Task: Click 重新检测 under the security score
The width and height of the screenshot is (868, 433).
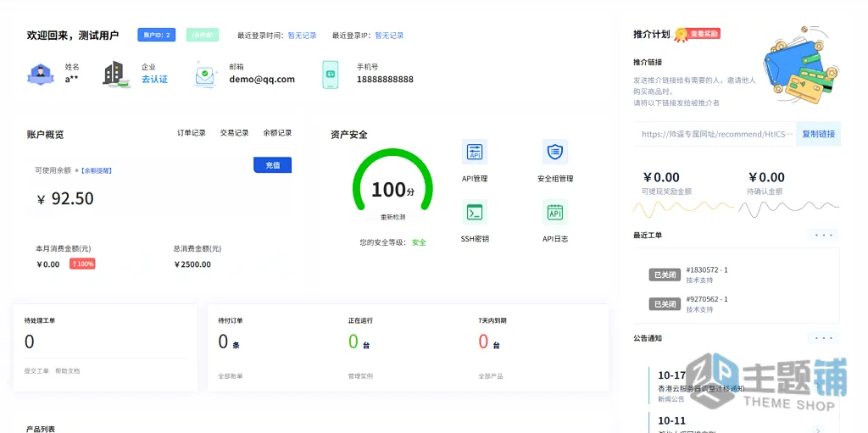Action: 392,217
